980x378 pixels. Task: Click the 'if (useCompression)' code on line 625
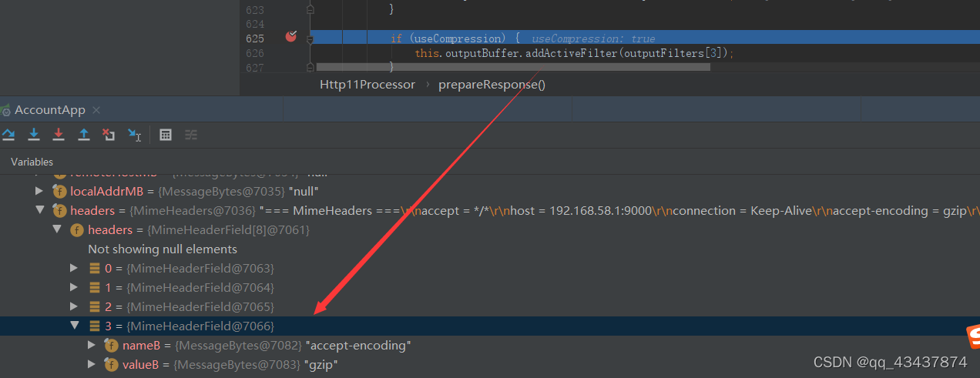point(448,38)
